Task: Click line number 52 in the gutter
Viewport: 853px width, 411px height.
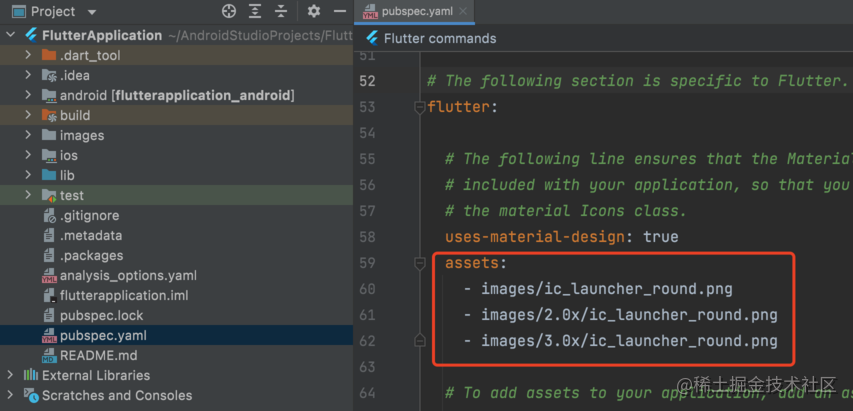Action: point(367,81)
